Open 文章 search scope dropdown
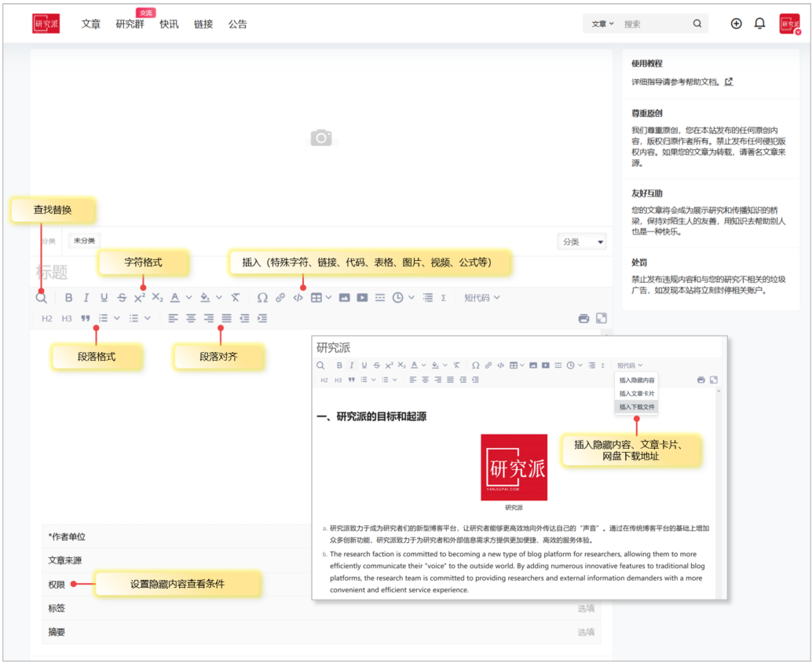The image size is (812, 664). pyautogui.click(x=603, y=24)
